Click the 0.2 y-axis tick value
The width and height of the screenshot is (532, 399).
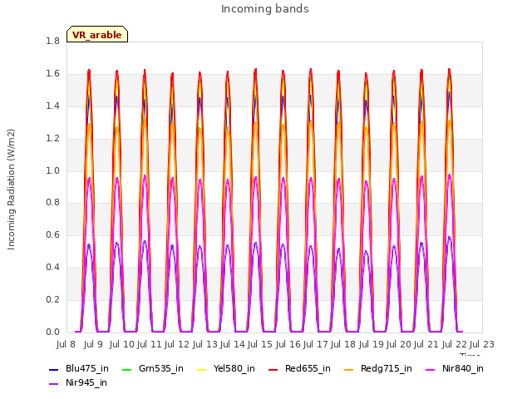[52, 299]
